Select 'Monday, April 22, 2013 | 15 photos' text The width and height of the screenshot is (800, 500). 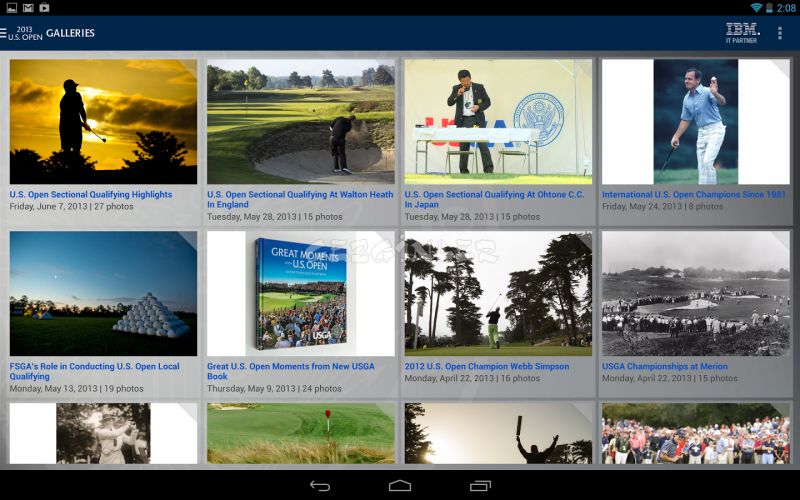tap(669, 379)
